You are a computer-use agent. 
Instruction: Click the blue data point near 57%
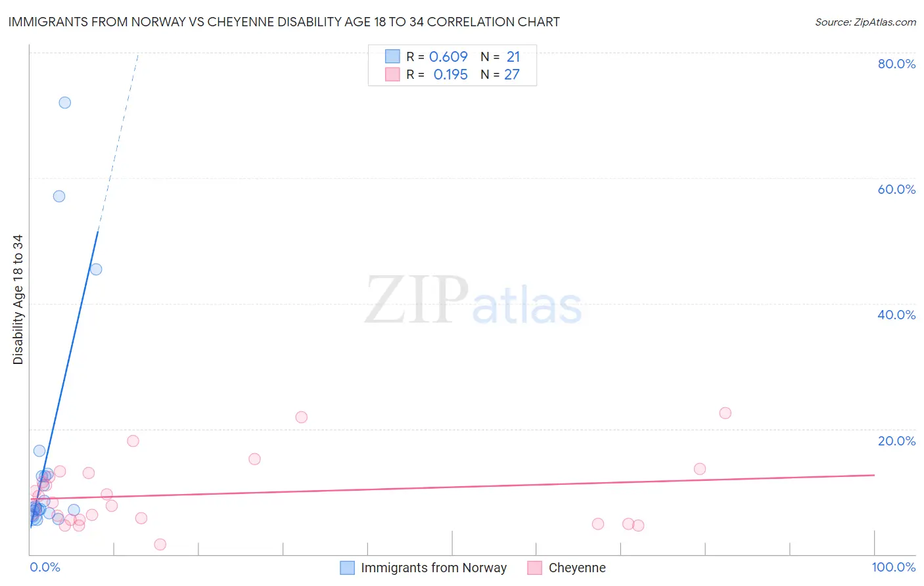[59, 196]
